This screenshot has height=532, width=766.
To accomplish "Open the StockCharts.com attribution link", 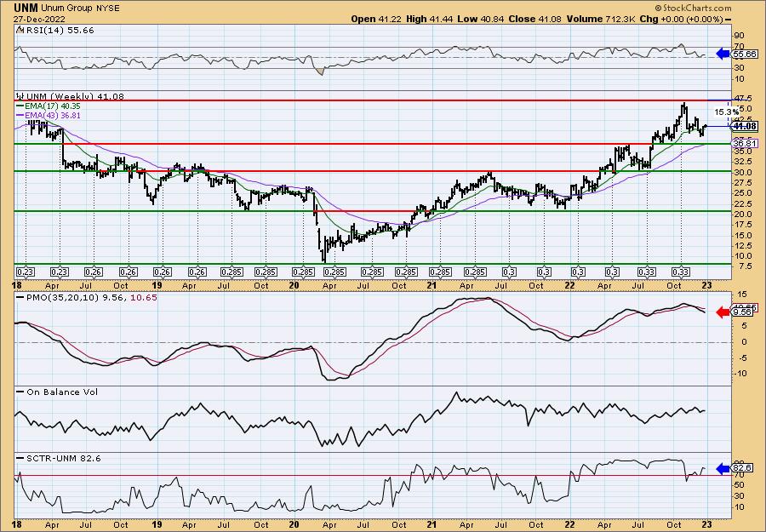I will [693, 8].
